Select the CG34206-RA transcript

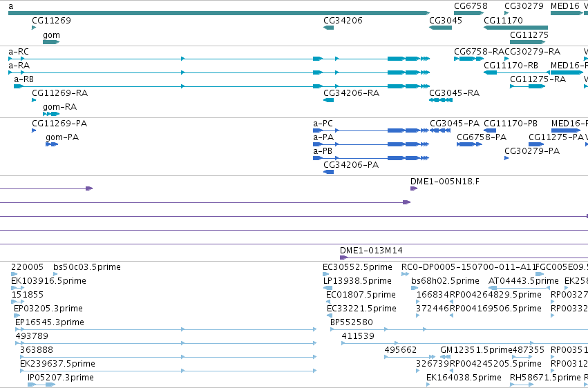352,93
